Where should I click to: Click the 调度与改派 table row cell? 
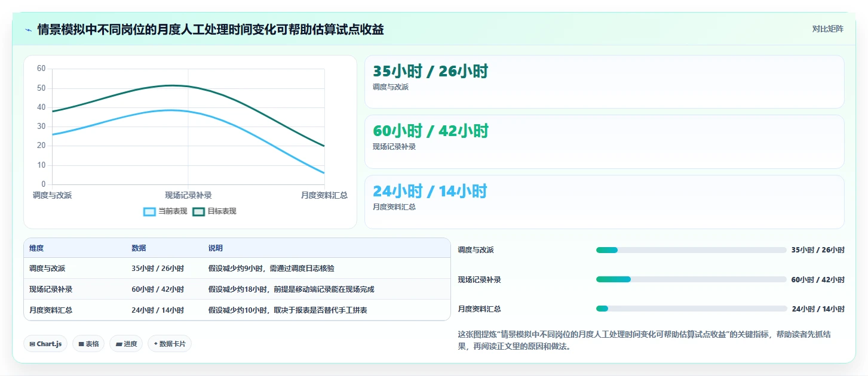(x=47, y=269)
